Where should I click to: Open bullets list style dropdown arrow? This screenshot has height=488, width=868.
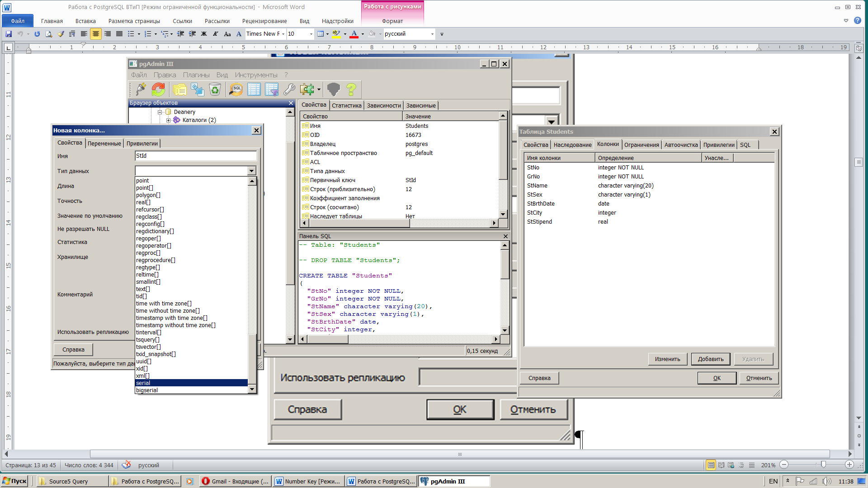[139, 34]
